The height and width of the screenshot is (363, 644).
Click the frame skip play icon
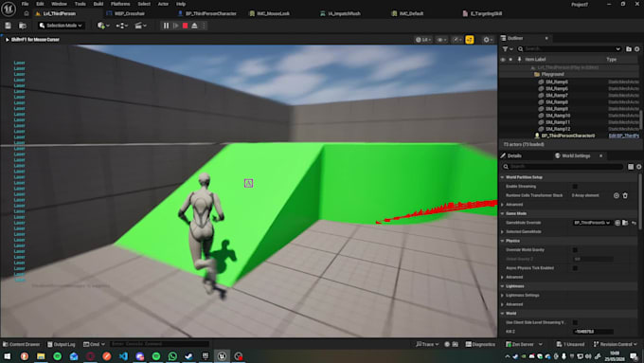pyautogui.click(x=176, y=26)
